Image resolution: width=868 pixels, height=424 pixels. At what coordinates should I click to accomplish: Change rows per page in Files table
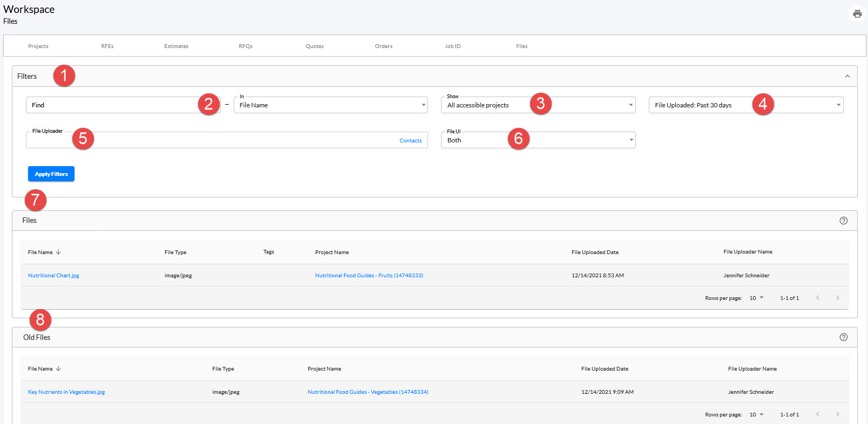tap(756, 298)
